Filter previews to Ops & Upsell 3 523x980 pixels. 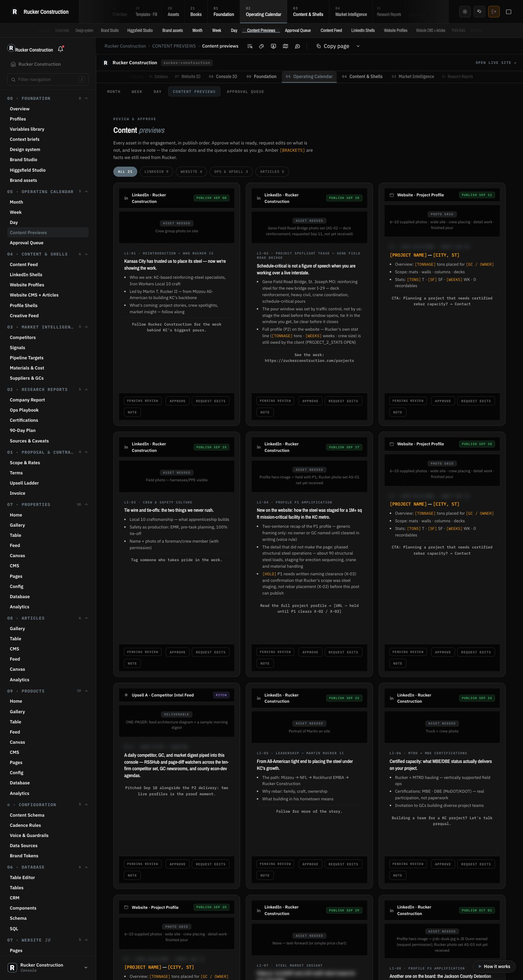point(231,172)
